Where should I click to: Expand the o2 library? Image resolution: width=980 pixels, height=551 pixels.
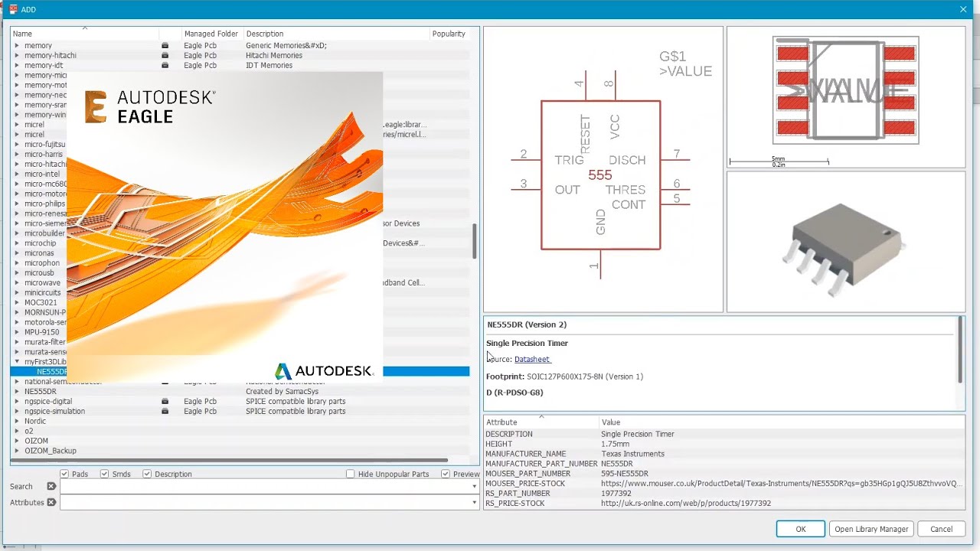tap(17, 431)
